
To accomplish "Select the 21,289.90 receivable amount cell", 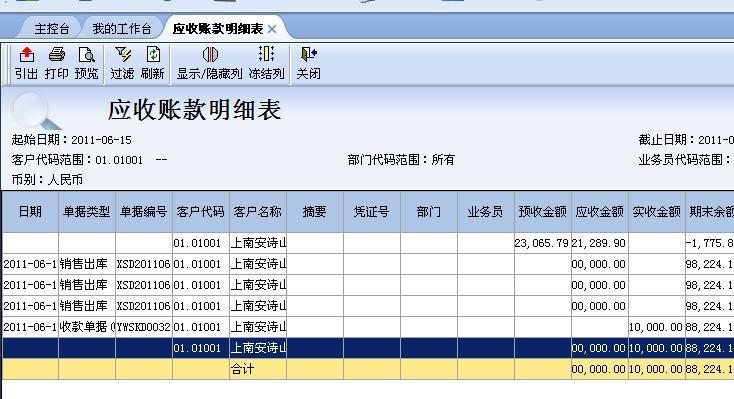I will pos(600,243).
